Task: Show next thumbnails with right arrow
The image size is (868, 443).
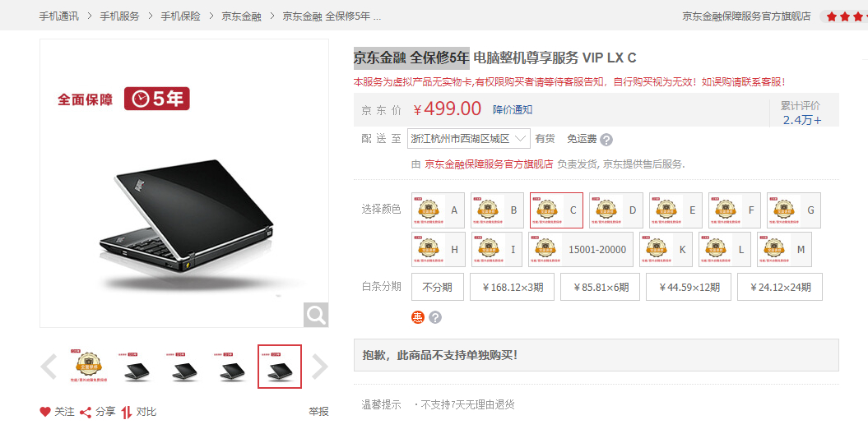Action: point(320,366)
